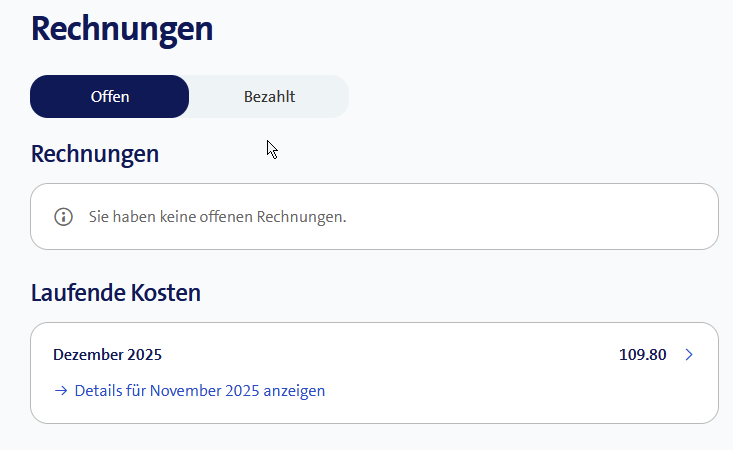This screenshot has height=450, width=733.
Task: Open Details für November 2025 anzeigen
Action: [x=199, y=391]
